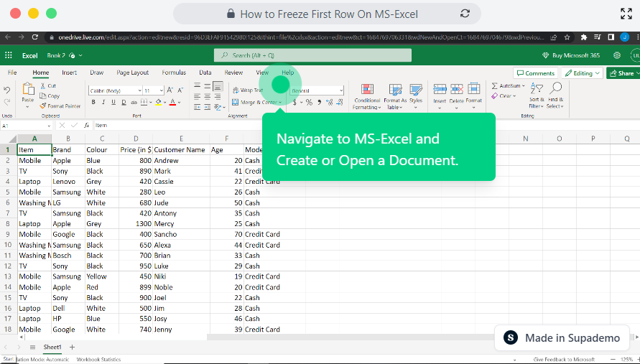The height and width of the screenshot is (364, 640).
Task: Switch to the Draw tab
Action: pos(97,73)
